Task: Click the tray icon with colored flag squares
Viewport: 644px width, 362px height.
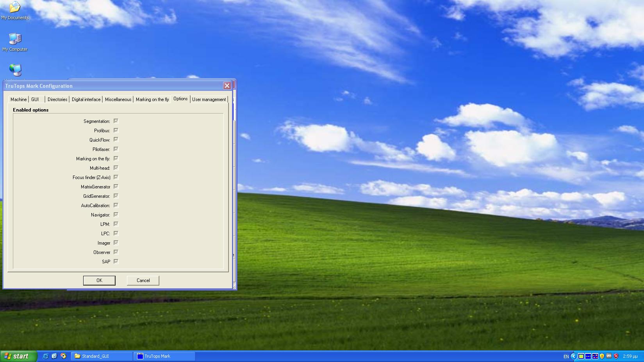Action: pos(595,356)
